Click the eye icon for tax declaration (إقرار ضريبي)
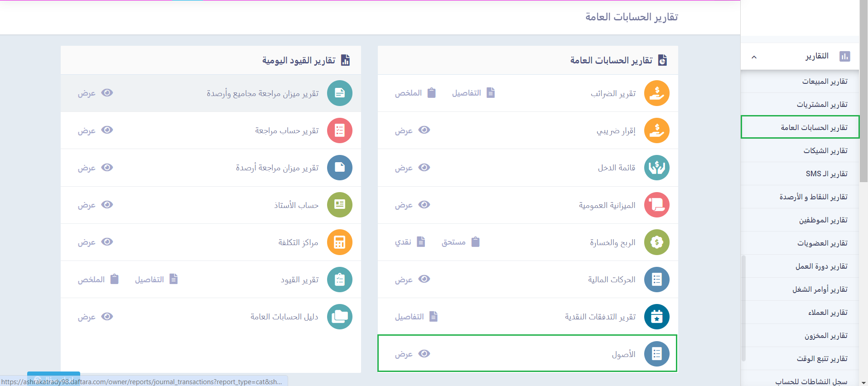The image size is (868, 386). 424,130
